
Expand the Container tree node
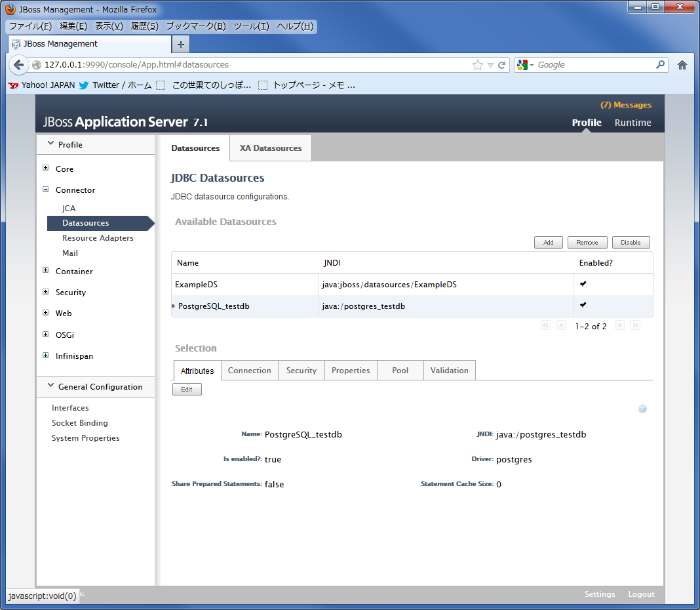click(45, 270)
